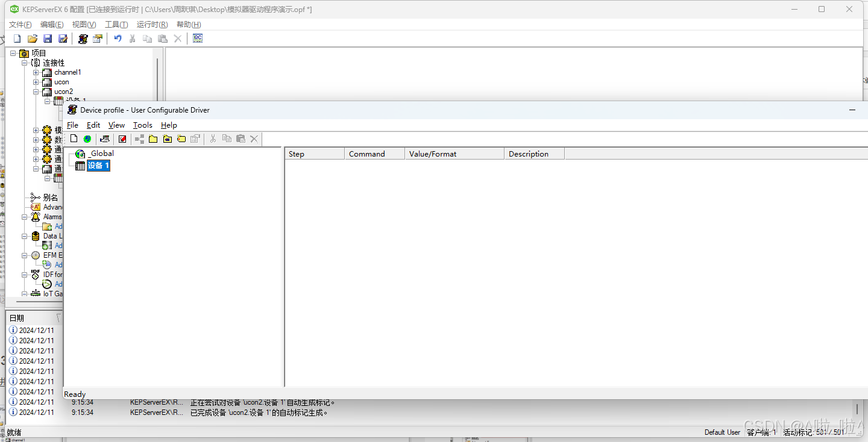Click the branching node icon in profile toolbar

tap(139, 139)
